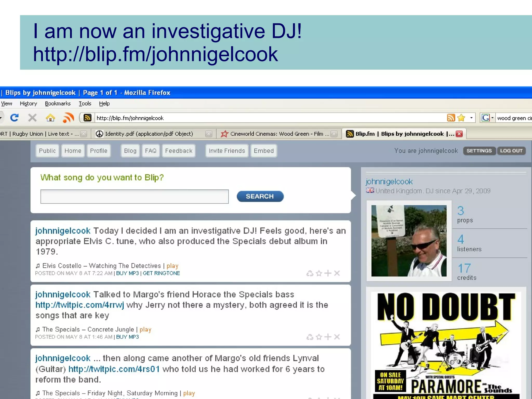Click the blue SEARCH button
The image size is (532, 399).
point(260,196)
